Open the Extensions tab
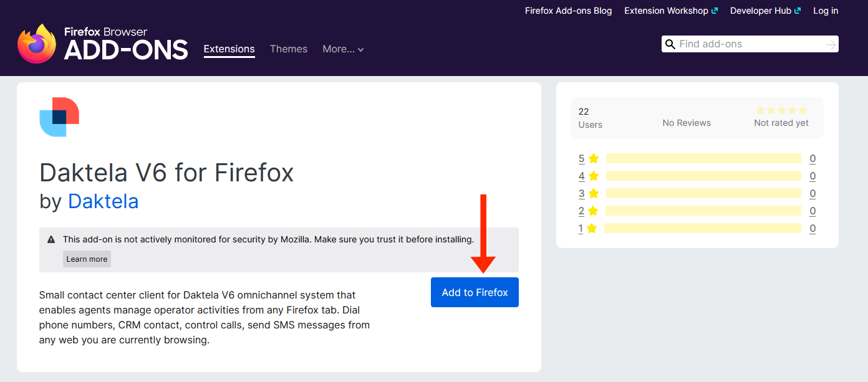The image size is (868, 382). click(229, 49)
